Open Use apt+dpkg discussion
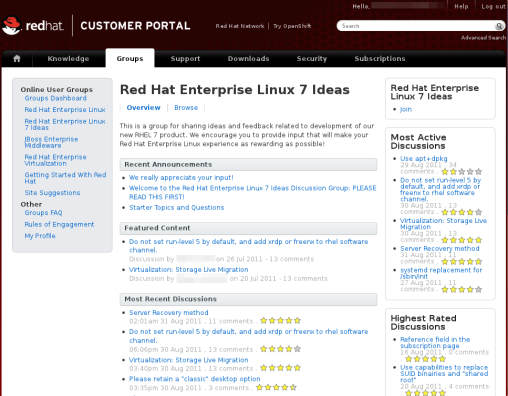Screen dimensions: 508x396 coord(424,159)
